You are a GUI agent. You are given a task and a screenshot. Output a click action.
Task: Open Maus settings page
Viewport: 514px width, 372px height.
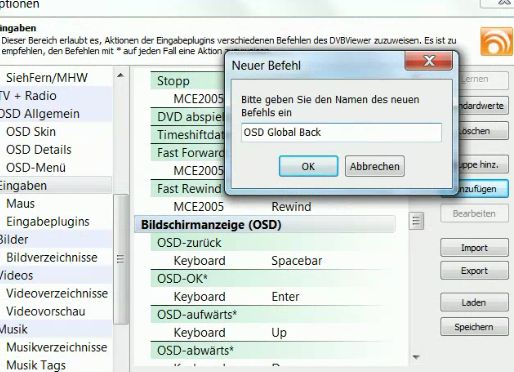[x=20, y=204]
